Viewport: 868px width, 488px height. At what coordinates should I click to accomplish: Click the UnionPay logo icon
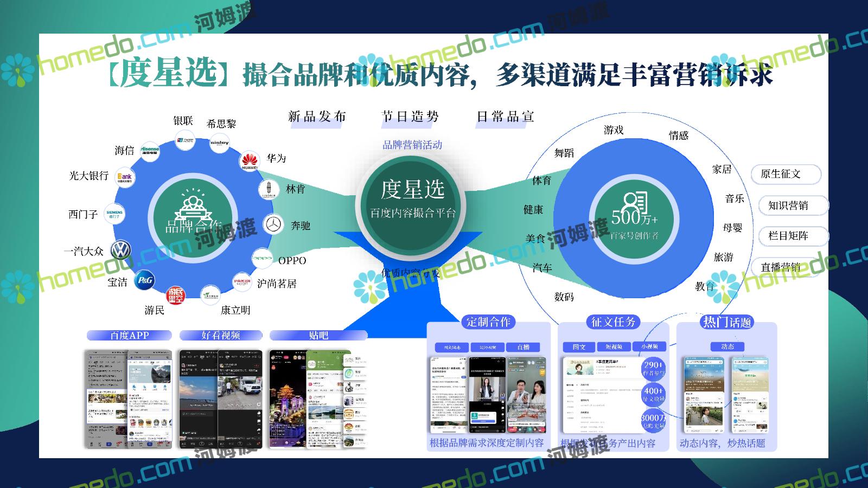click(x=185, y=142)
